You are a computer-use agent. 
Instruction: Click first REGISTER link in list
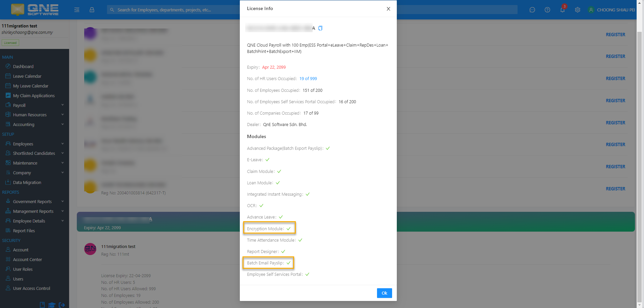coord(615,35)
